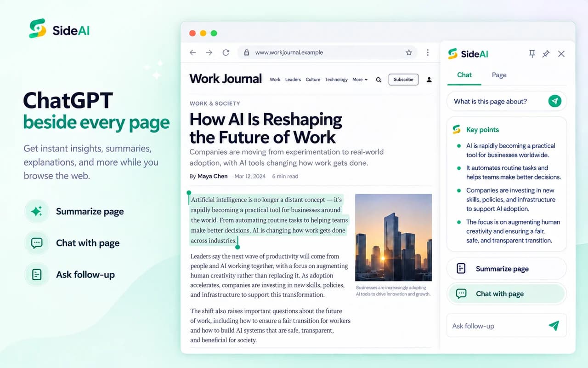Send the follow-up with paper plane icon
The image size is (588, 368).
pos(554,326)
